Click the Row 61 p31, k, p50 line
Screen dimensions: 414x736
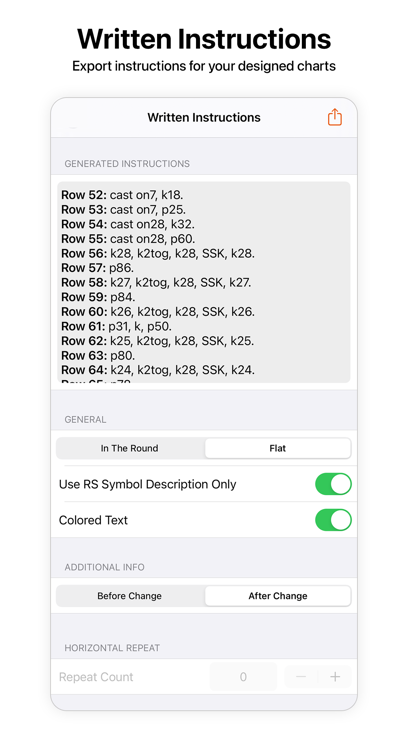pyautogui.click(x=116, y=326)
